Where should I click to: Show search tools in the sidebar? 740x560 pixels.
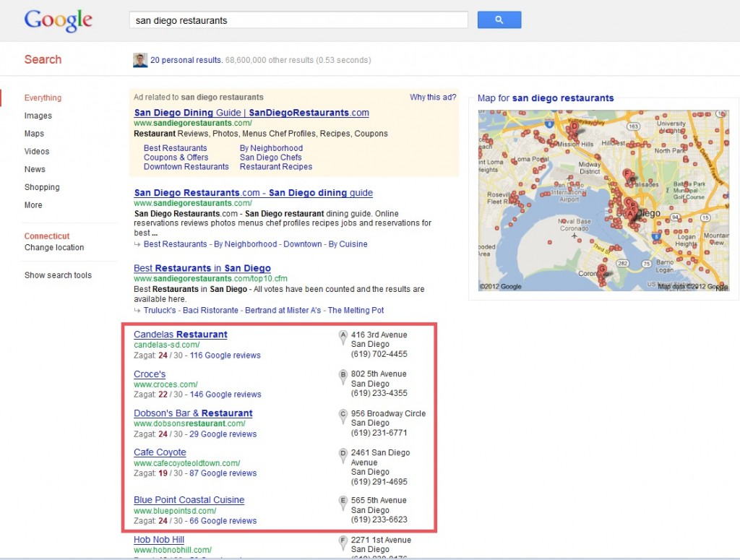tap(58, 275)
